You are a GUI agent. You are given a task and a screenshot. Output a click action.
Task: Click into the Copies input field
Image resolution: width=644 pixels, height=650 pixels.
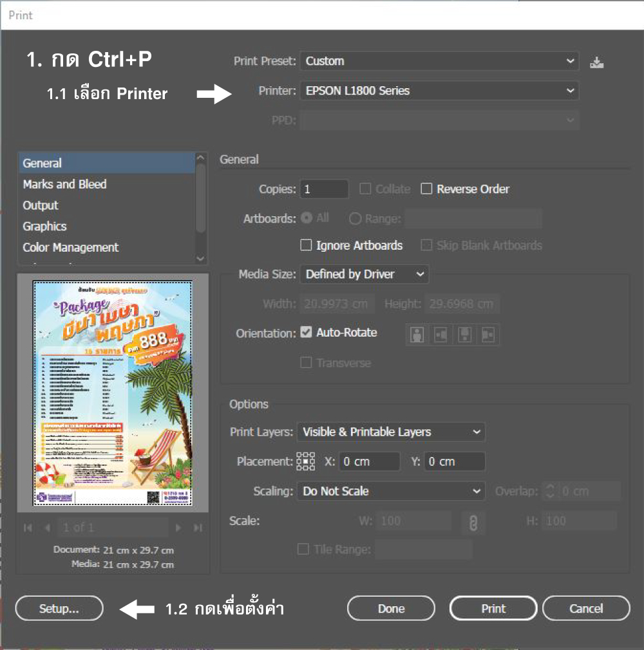pos(324,189)
